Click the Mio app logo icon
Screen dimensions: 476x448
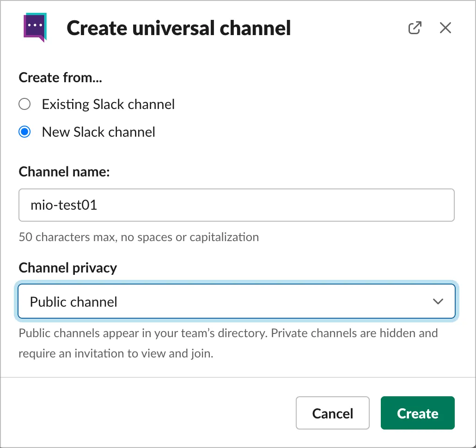point(35,28)
